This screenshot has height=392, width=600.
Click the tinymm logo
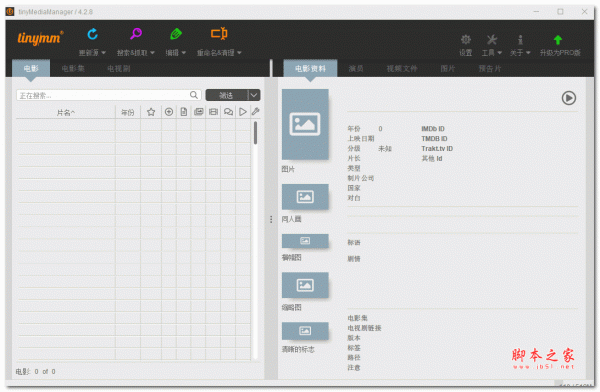[40, 38]
